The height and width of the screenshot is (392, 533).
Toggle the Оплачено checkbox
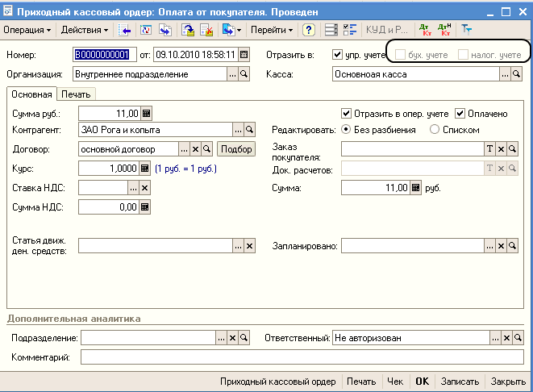460,113
